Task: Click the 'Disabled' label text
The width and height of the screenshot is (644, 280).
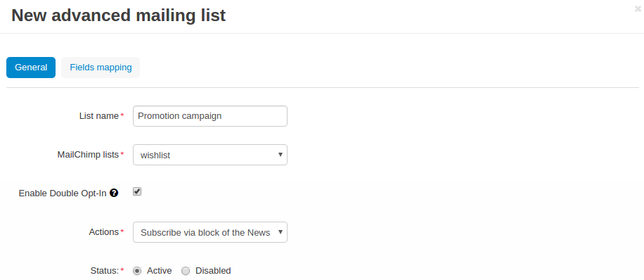Action: click(213, 271)
